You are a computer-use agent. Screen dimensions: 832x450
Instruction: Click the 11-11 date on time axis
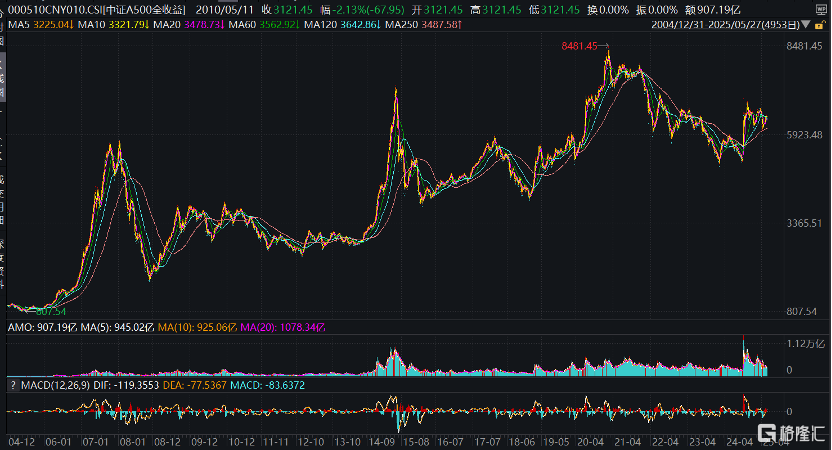point(276,442)
